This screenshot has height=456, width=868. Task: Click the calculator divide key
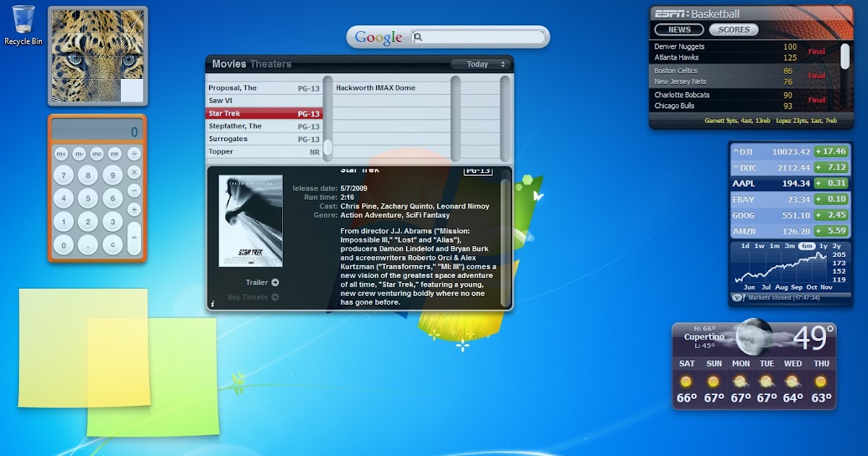coord(134,153)
